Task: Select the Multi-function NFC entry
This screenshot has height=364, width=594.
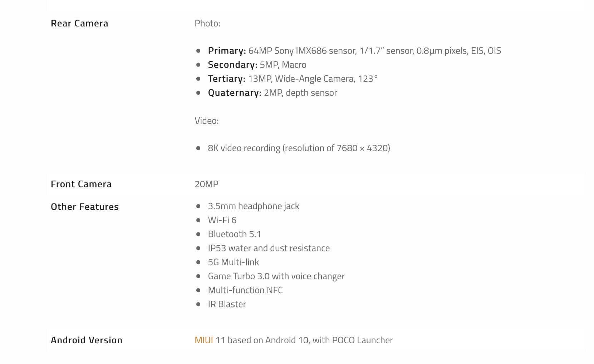Action: pyautogui.click(x=245, y=290)
